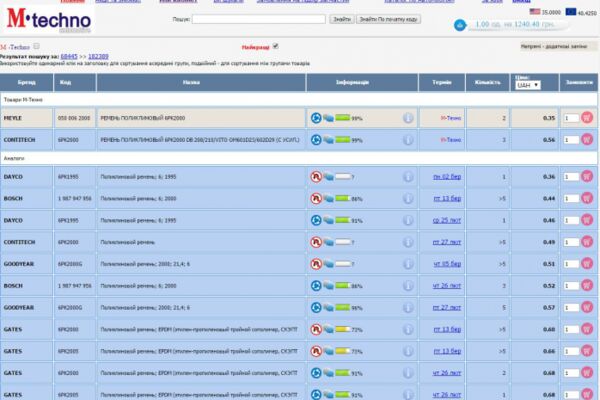Image resolution: width=600 pixels, height=400 pixels.
Task: Sort table by Бренд column header
Action: [26, 82]
